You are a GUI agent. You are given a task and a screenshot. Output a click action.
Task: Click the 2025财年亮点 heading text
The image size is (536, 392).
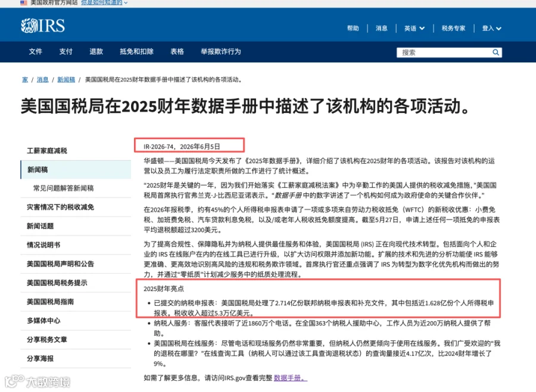pos(164,289)
